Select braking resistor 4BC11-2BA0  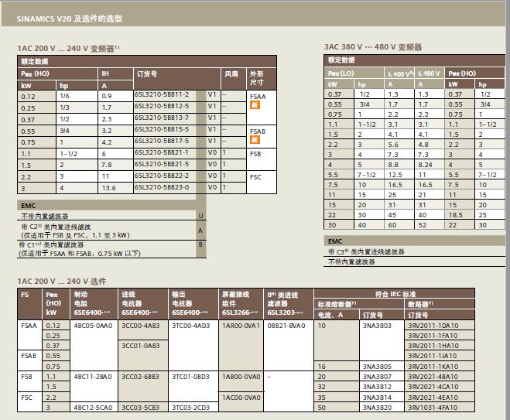click(93, 377)
